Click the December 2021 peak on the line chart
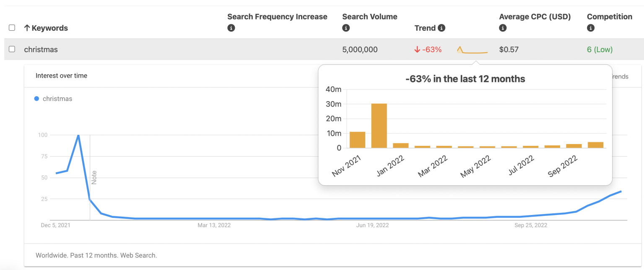This screenshot has height=270, width=644. (79, 136)
